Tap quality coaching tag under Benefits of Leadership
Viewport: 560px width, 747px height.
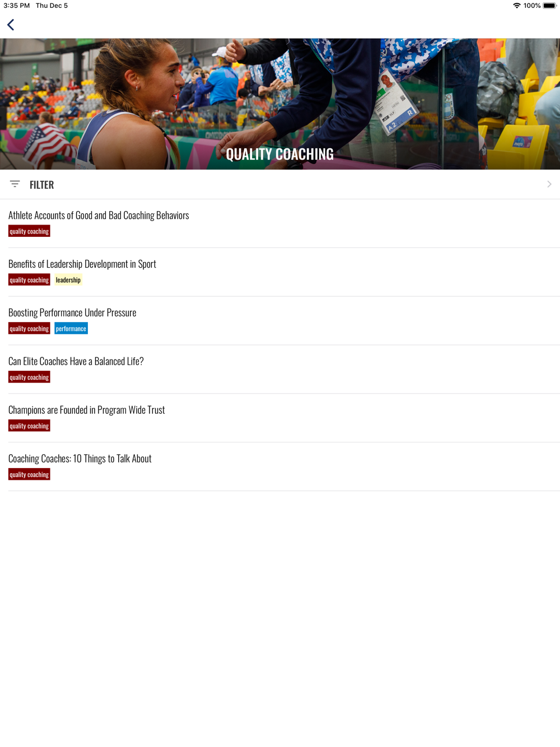pyautogui.click(x=29, y=280)
